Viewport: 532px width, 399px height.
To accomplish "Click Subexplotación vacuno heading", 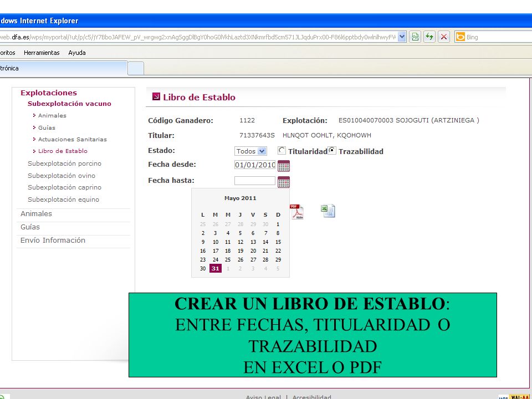I will (x=69, y=104).
